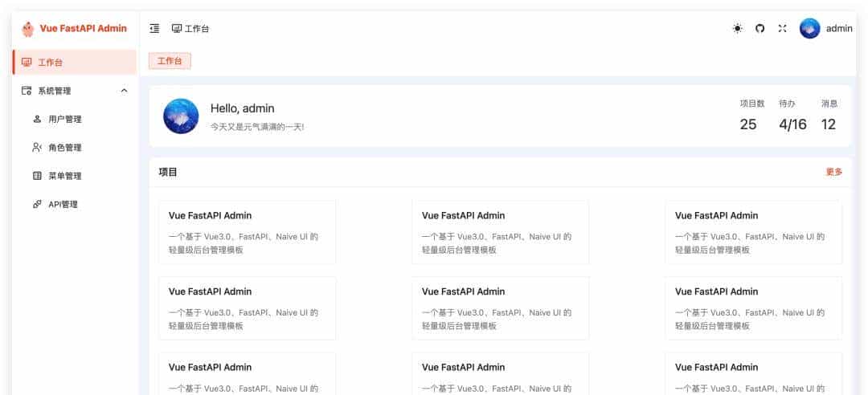868x395 pixels.
Task: Collapse the 系统管理 menu chevron
Action: coord(124,91)
